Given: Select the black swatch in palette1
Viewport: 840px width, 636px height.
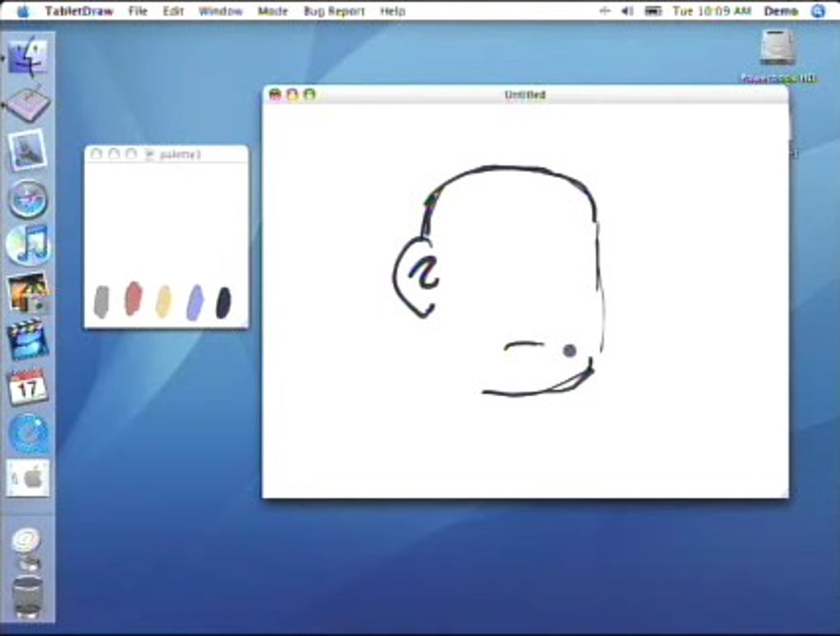Looking at the screenshot, I should (x=221, y=301).
